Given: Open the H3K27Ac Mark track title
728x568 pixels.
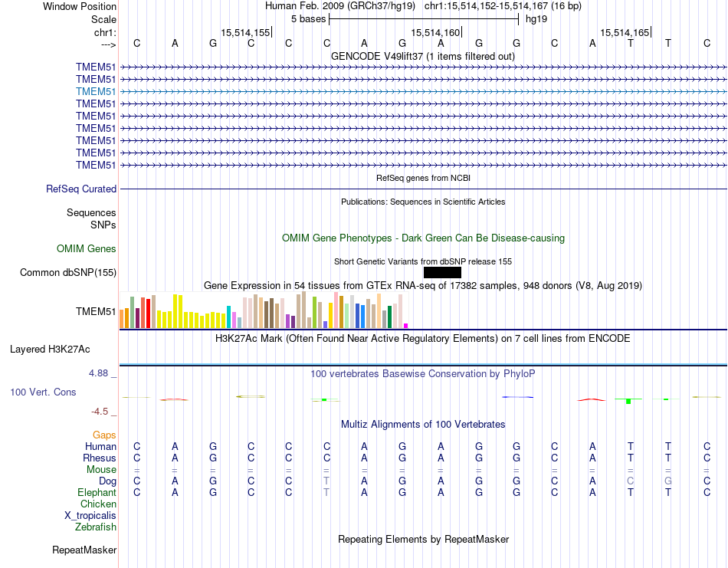Looking at the screenshot, I should [x=422, y=338].
